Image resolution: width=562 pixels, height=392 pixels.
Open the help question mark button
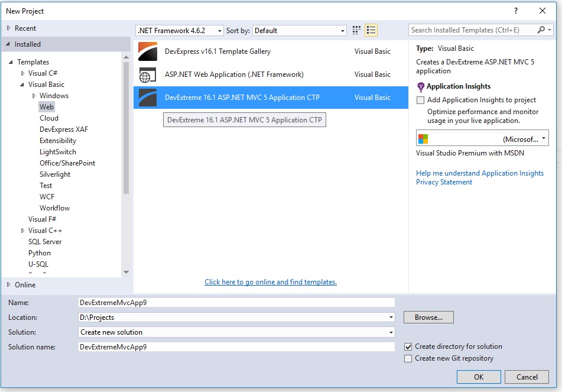516,11
